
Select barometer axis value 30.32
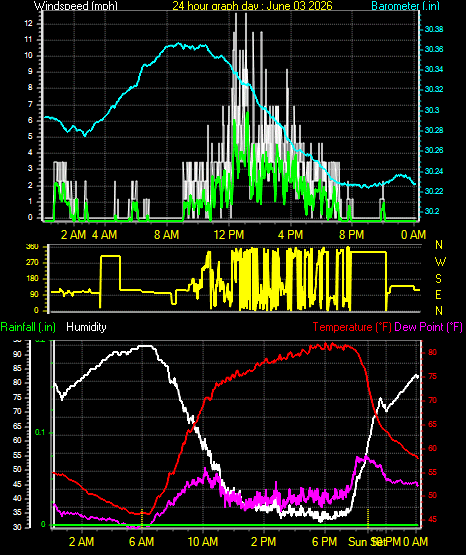click(434, 89)
